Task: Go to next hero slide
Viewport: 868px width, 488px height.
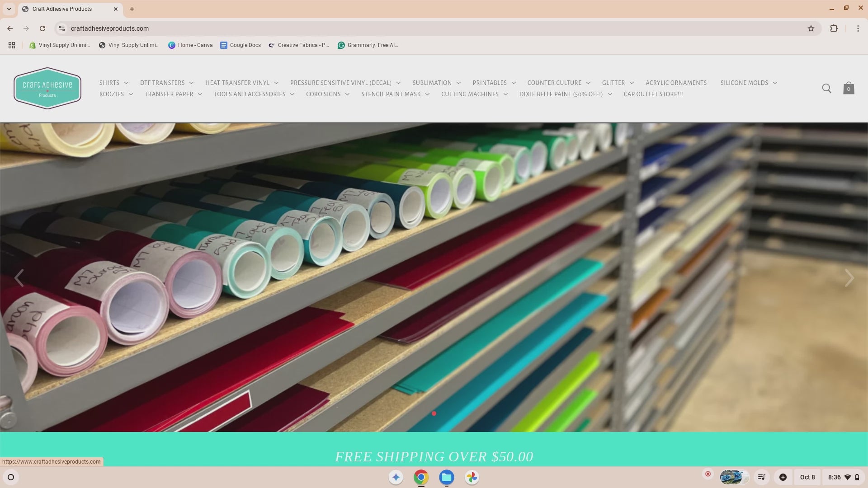Action: (x=849, y=278)
